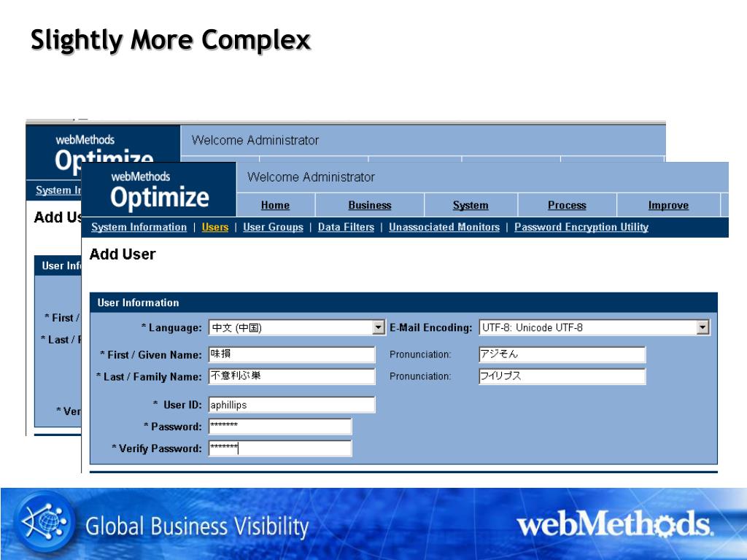747x560 pixels.
Task: Click the Slightly More Complex slide title
Action: [171, 41]
